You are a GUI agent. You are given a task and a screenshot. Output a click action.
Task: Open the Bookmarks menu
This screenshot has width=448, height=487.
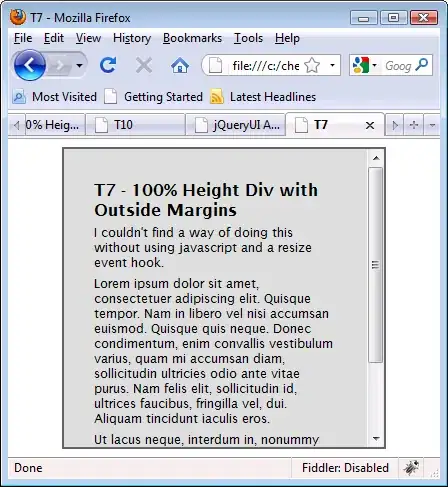click(x=192, y=38)
